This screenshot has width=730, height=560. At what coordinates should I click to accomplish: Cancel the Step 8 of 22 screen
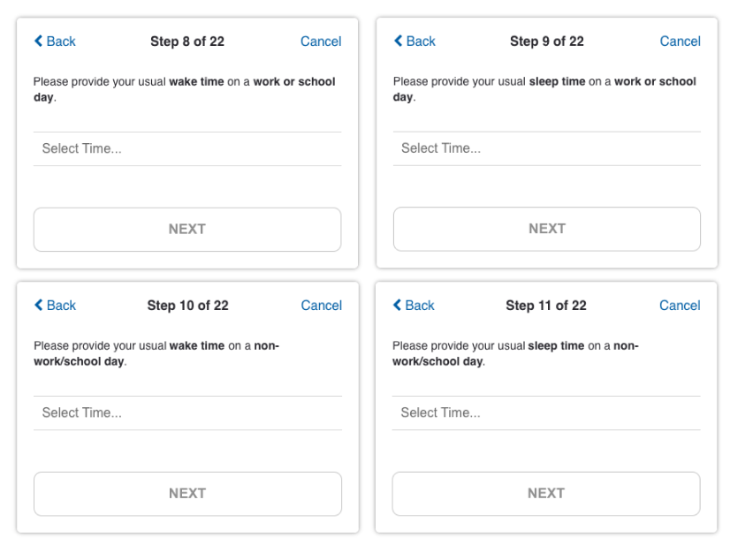pos(321,42)
